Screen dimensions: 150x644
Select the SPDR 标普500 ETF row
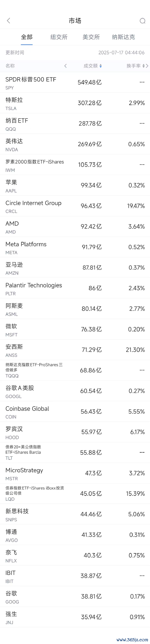[x=75, y=82]
